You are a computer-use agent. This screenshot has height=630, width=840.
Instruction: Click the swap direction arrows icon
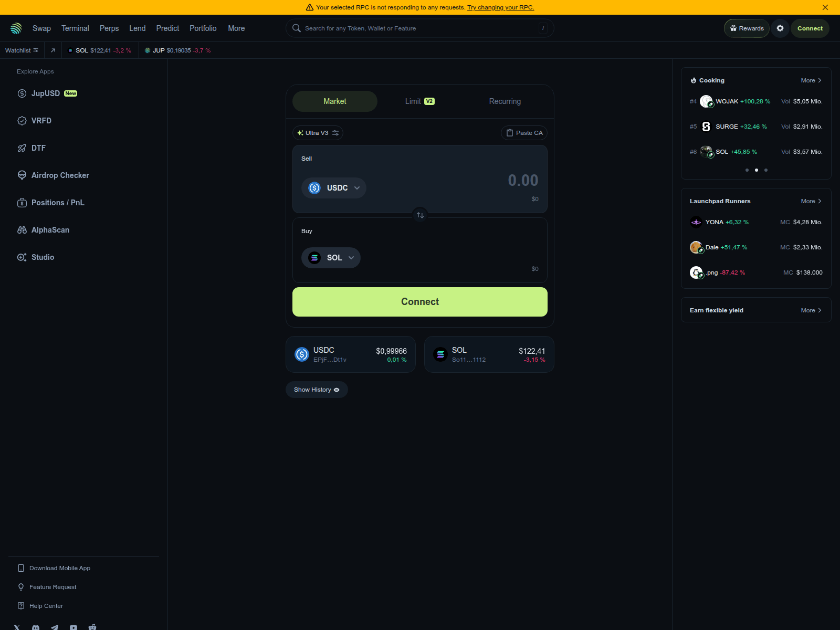(x=420, y=215)
